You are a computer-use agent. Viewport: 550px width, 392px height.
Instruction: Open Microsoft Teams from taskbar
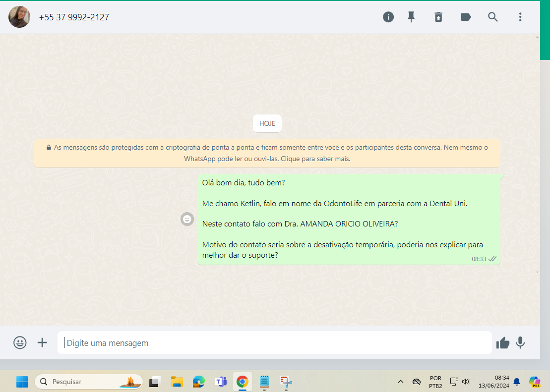coord(221,382)
